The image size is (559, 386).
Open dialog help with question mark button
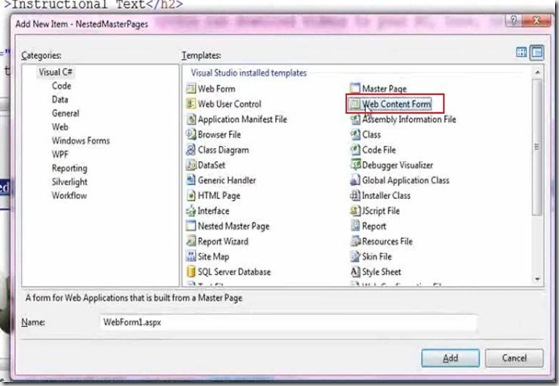pos(513,20)
